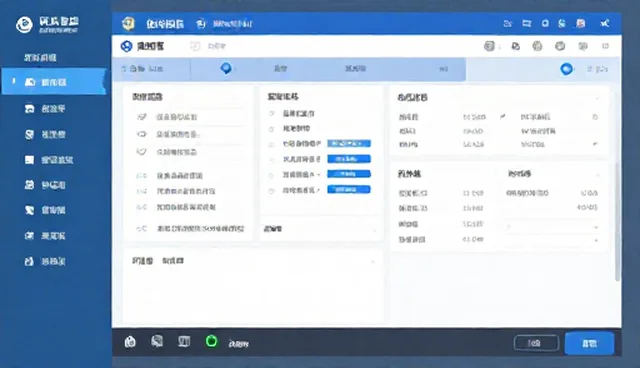Click the circular icon beside title bar subtitle

200,24
